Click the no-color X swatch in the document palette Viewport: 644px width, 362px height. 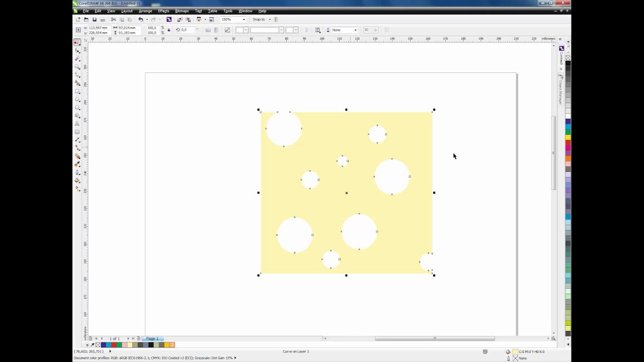pos(98,345)
